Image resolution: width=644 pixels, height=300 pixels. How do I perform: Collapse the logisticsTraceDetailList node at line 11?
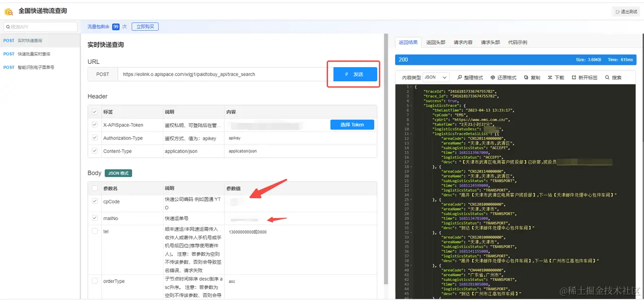click(412, 134)
